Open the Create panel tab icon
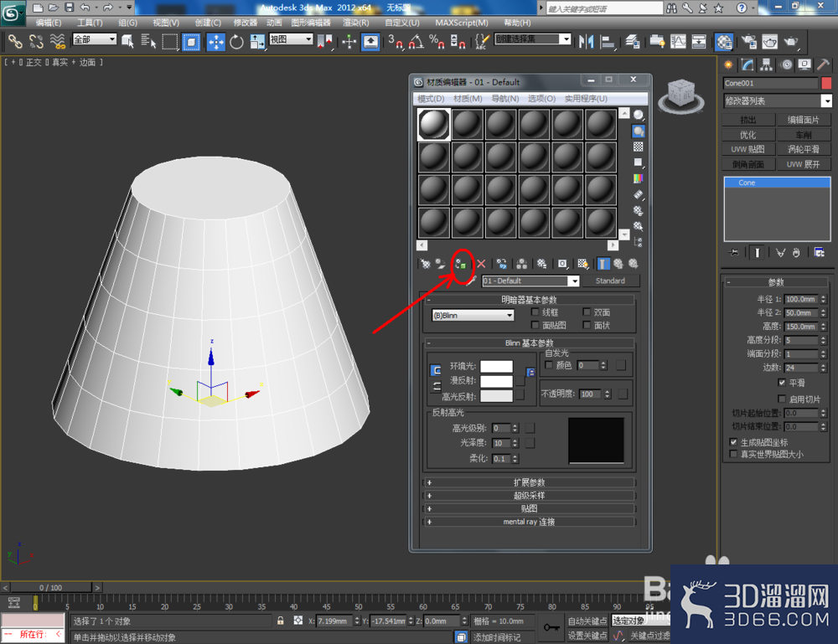Image resolution: width=838 pixels, height=644 pixels. coord(728,65)
